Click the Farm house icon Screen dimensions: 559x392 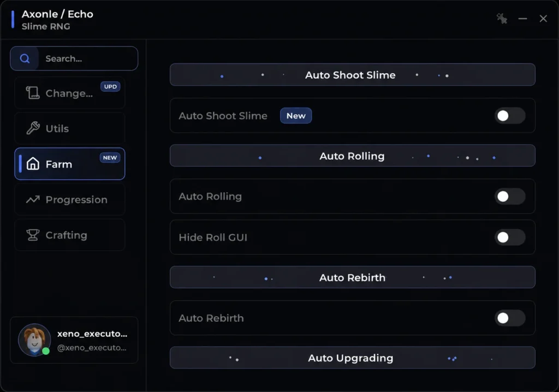[33, 164]
